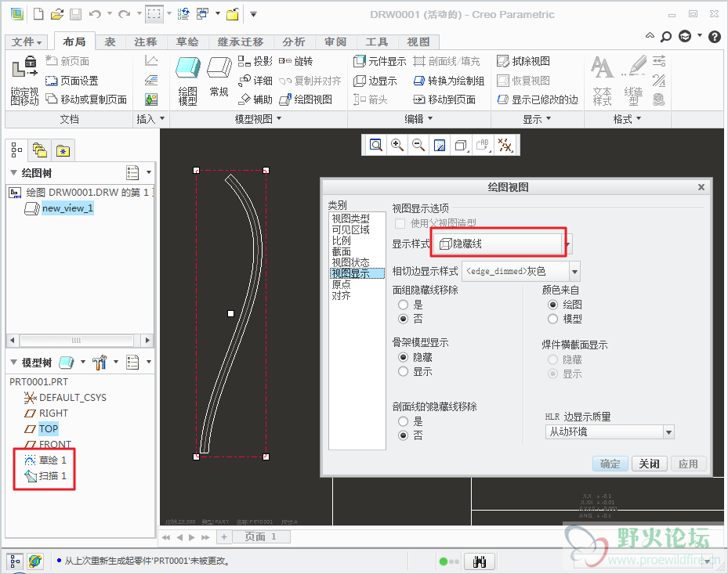Click the Help question mark icon

click(715, 36)
